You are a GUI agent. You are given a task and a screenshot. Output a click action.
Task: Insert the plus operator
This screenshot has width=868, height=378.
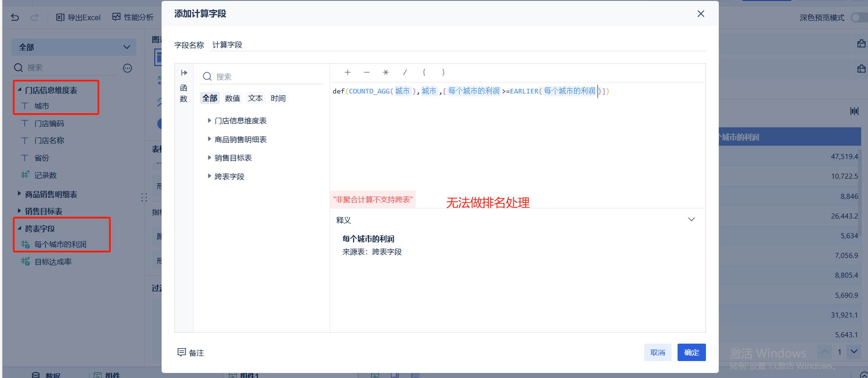click(347, 72)
